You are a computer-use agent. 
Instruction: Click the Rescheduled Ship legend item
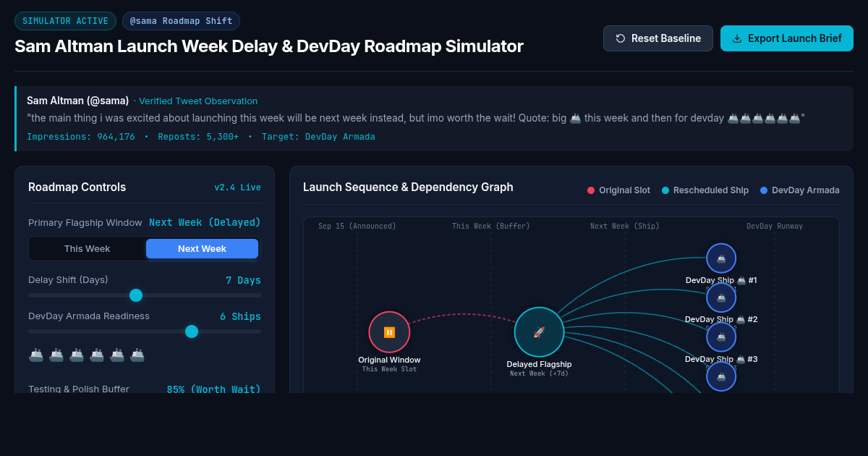pos(705,190)
